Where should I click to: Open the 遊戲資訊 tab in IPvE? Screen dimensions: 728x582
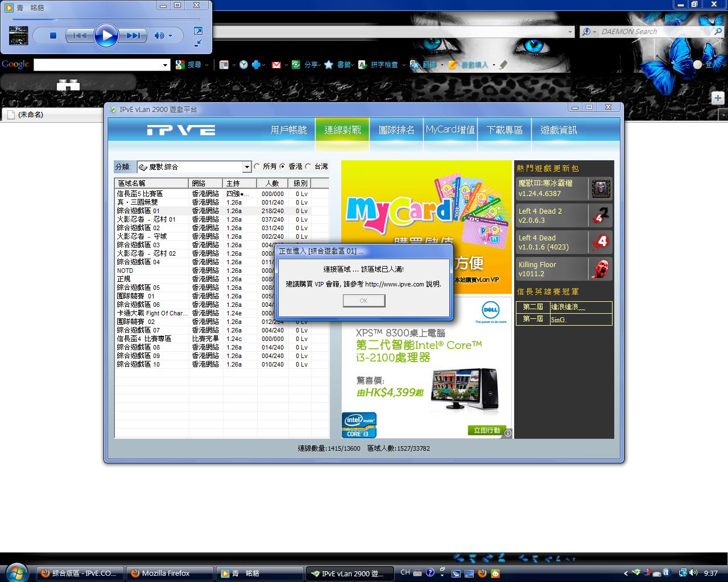point(559,130)
